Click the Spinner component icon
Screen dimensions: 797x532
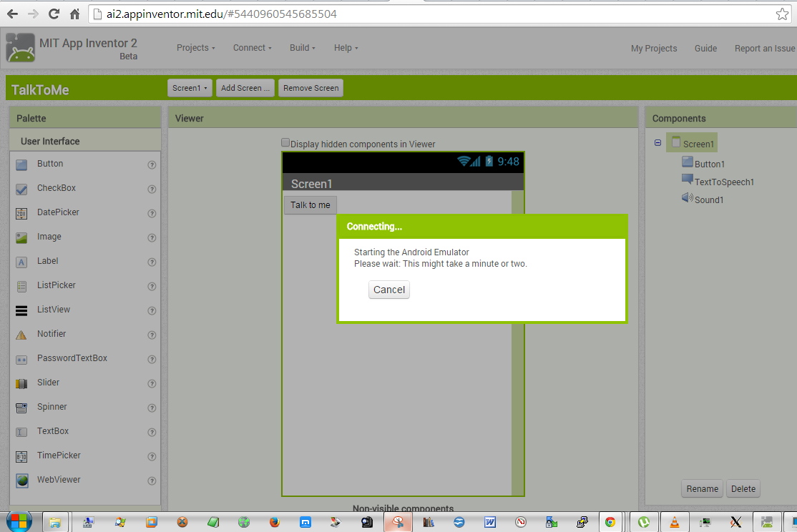click(21, 408)
